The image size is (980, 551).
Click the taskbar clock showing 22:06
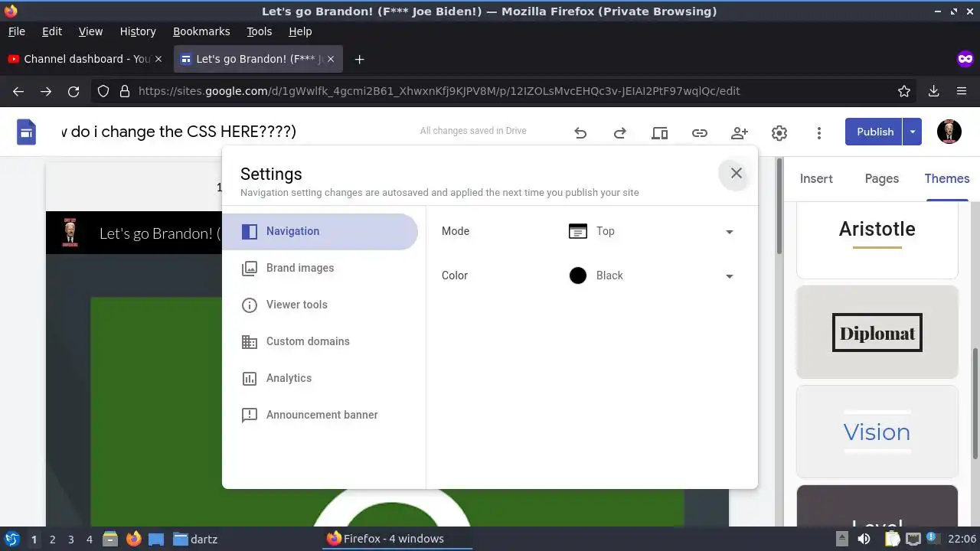click(962, 539)
